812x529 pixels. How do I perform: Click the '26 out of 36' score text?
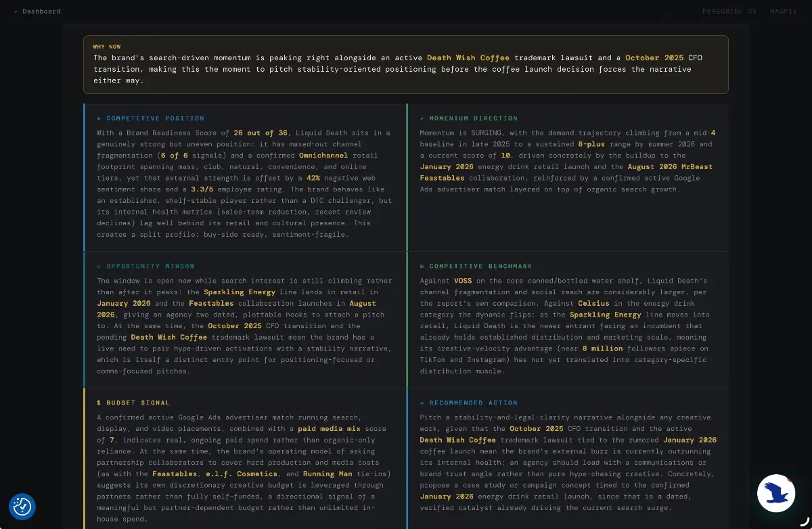261,133
